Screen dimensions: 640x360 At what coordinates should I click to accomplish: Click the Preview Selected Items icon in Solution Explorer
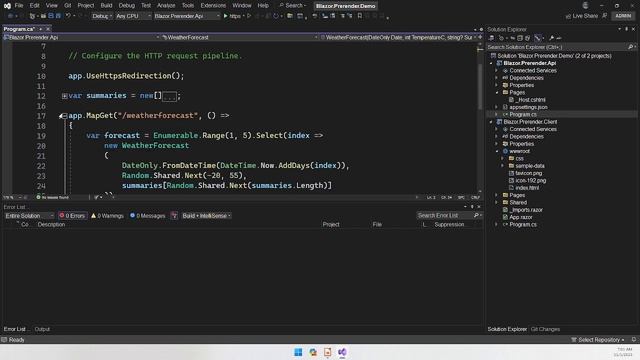[559, 38]
